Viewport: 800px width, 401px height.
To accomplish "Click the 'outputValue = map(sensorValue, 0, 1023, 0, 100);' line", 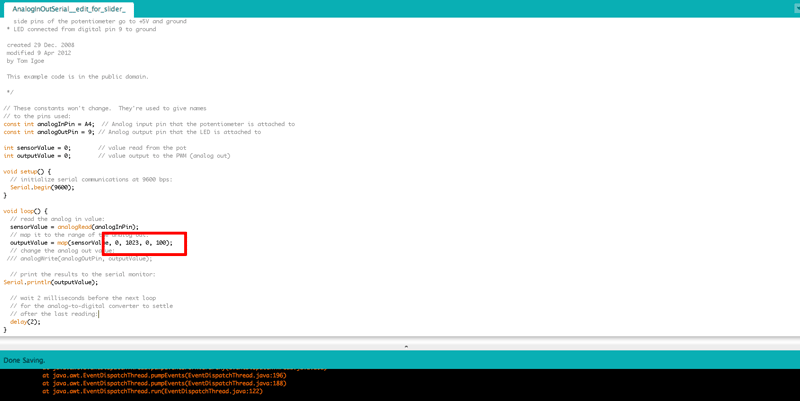I will click(x=91, y=242).
